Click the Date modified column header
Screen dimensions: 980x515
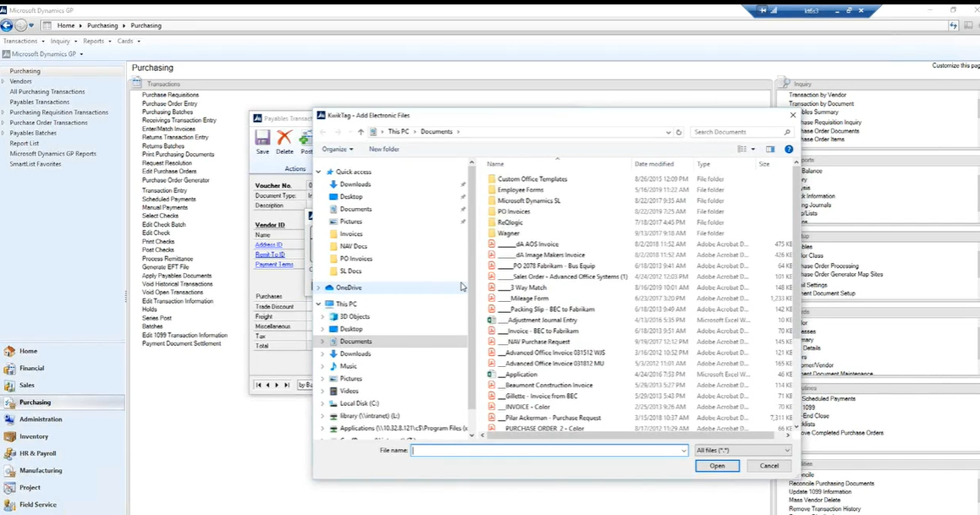click(x=653, y=164)
